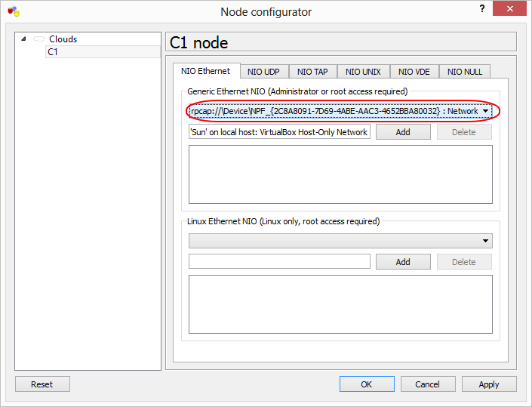This screenshot has height=407, width=532.
Task: Click the help question mark button
Action: [482, 8]
